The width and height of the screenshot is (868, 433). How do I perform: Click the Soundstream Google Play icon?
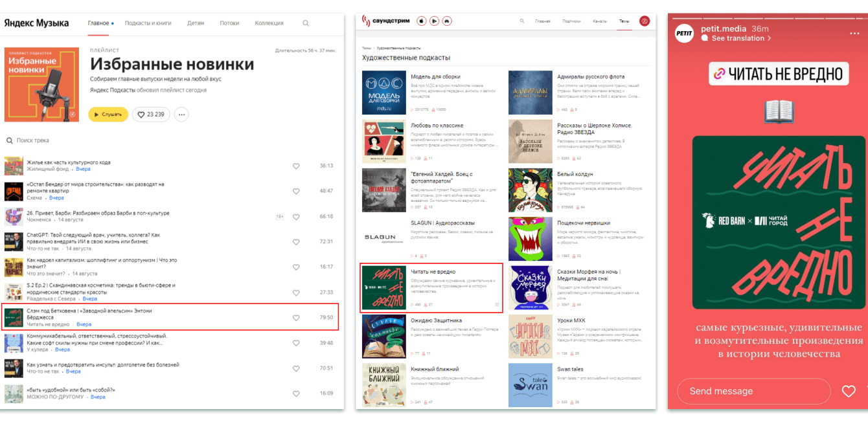[x=434, y=21]
